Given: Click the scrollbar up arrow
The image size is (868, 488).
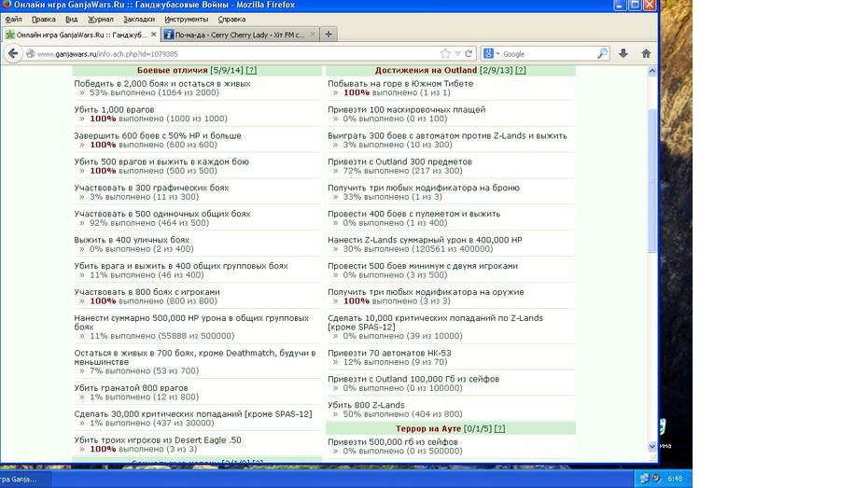Looking at the screenshot, I should tap(651, 71).
